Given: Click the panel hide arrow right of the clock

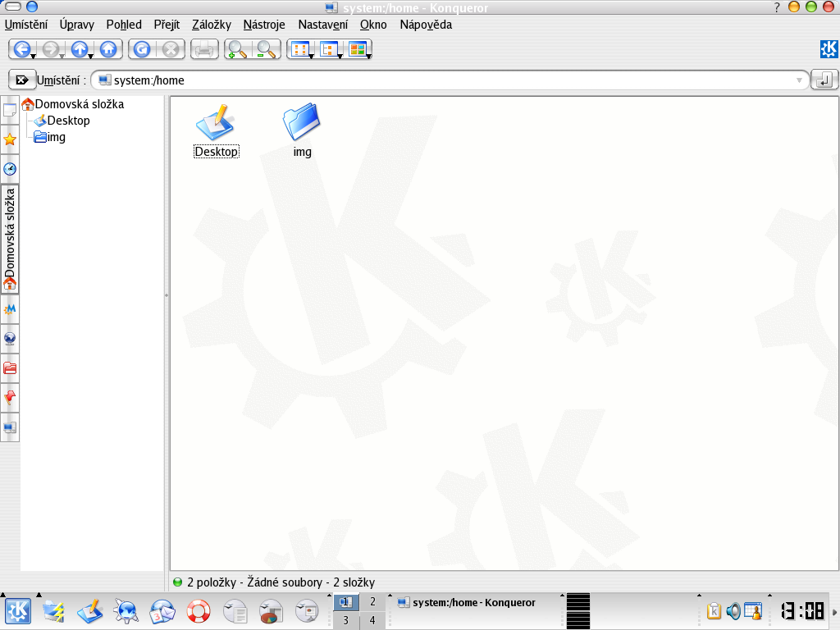Looking at the screenshot, I should pyautogui.click(x=834, y=612).
